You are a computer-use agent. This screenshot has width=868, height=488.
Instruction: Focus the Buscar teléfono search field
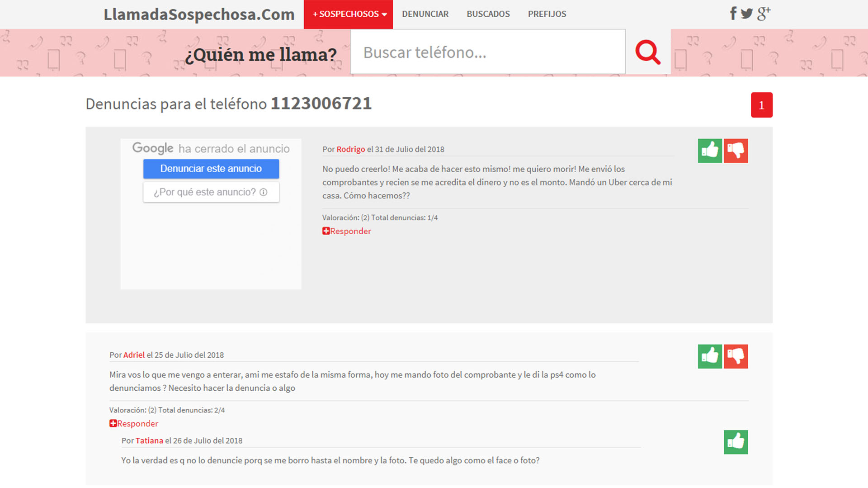[488, 52]
